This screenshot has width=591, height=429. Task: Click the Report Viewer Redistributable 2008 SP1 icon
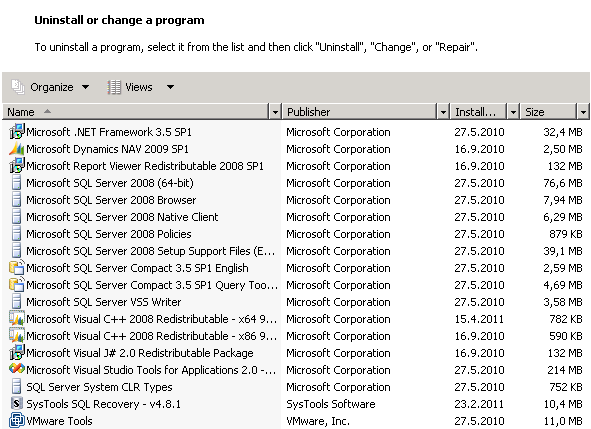tap(17, 165)
